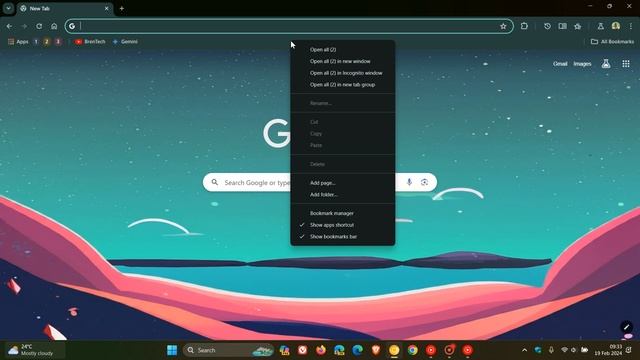Screen dimensions: 640x360
Task: Click the Back navigation arrow
Action: pos(9,26)
